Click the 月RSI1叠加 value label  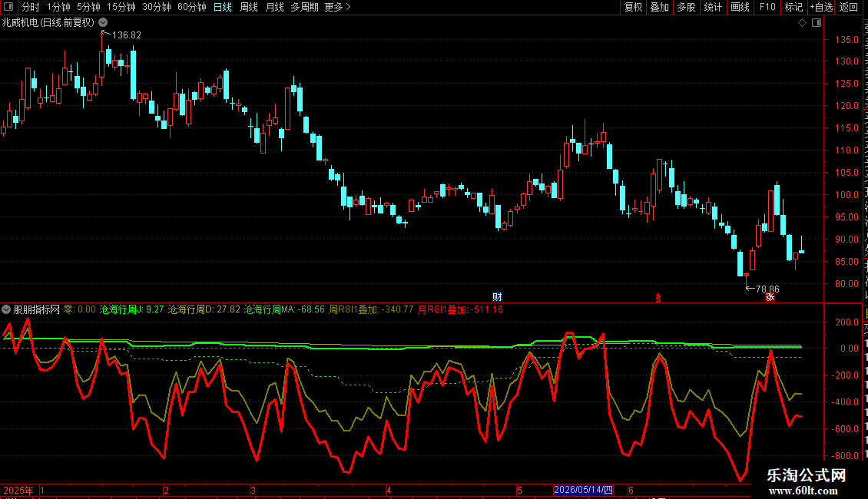click(x=461, y=310)
